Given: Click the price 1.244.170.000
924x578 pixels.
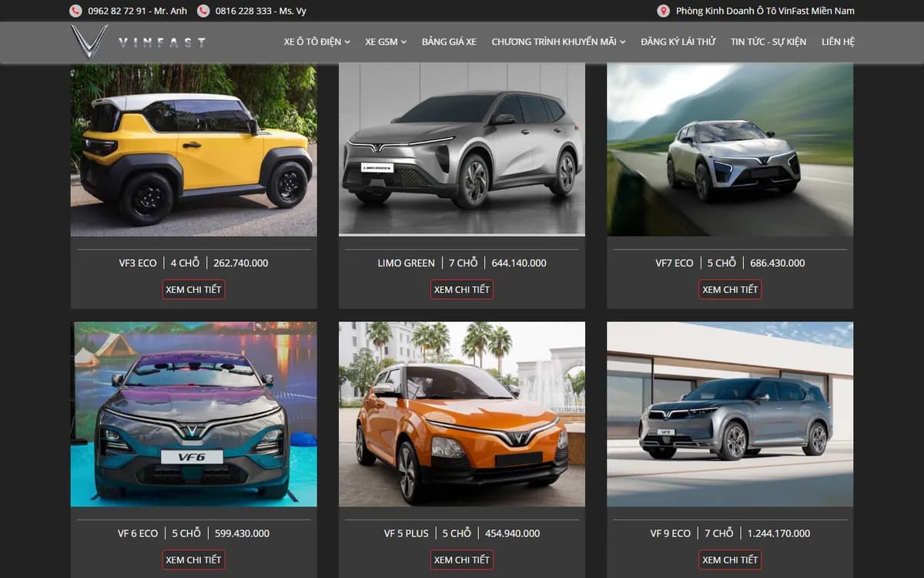Looking at the screenshot, I should [x=779, y=533].
